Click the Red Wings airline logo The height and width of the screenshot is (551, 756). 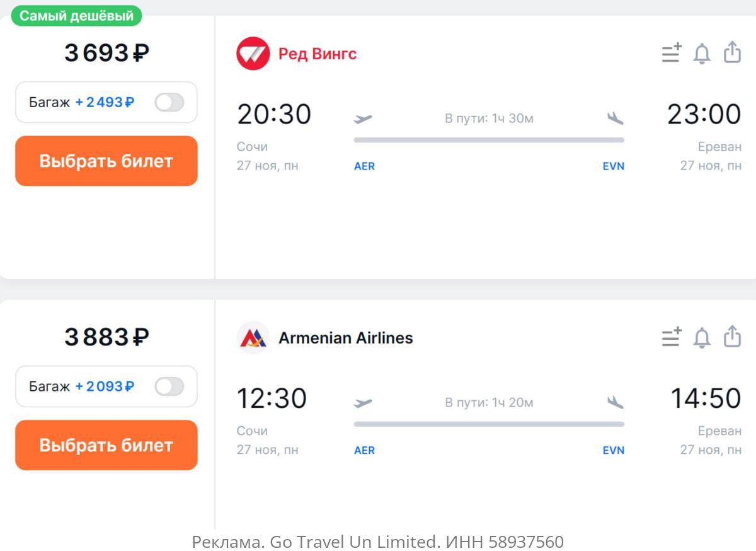tap(253, 54)
